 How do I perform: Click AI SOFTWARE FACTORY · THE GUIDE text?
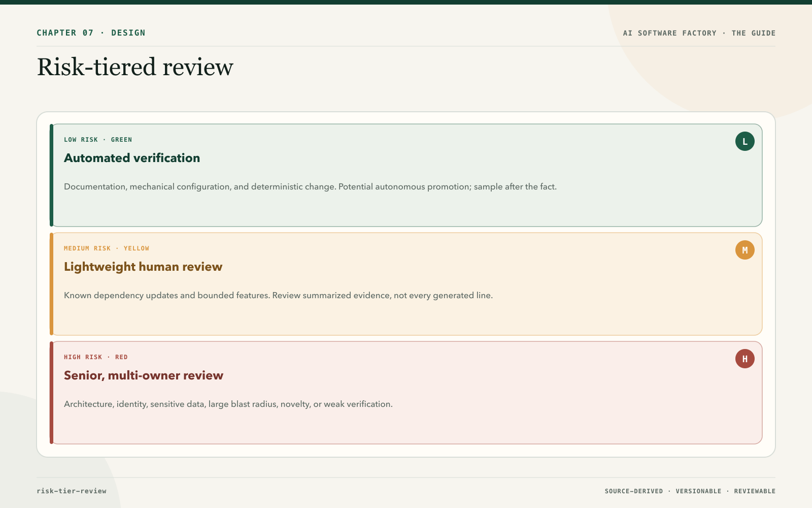699,33
